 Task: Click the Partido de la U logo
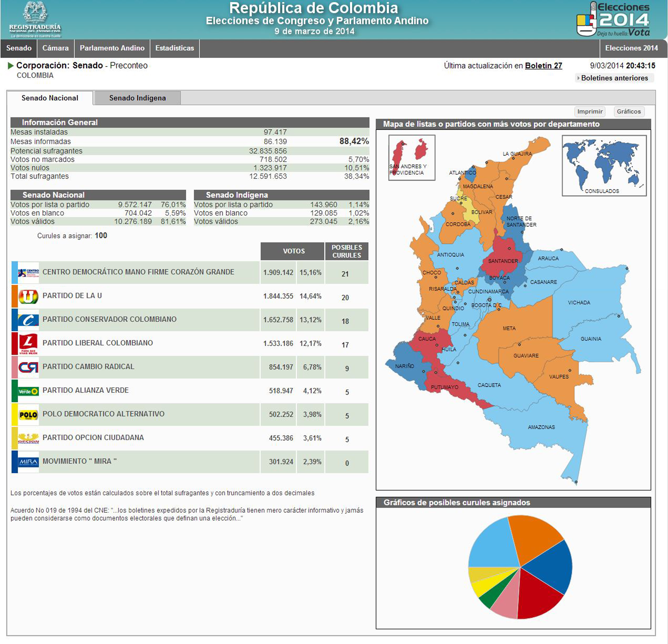pos(28,297)
